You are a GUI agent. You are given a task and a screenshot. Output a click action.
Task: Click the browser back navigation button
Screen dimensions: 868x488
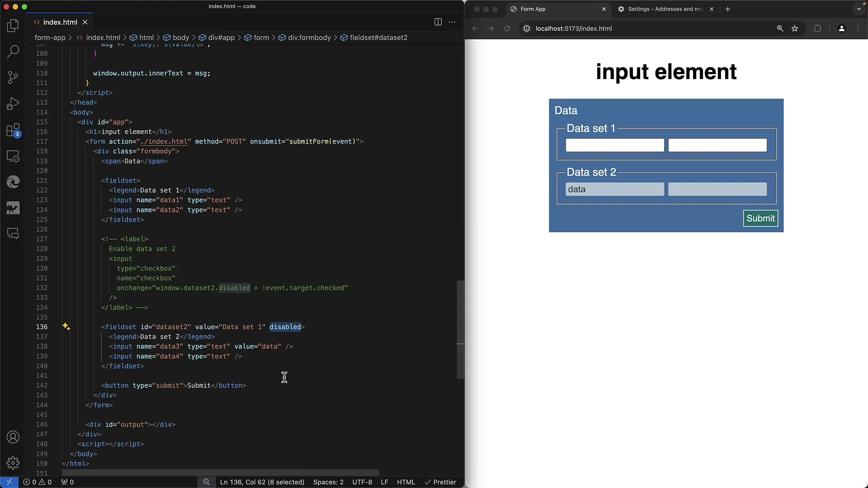[x=476, y=28]
